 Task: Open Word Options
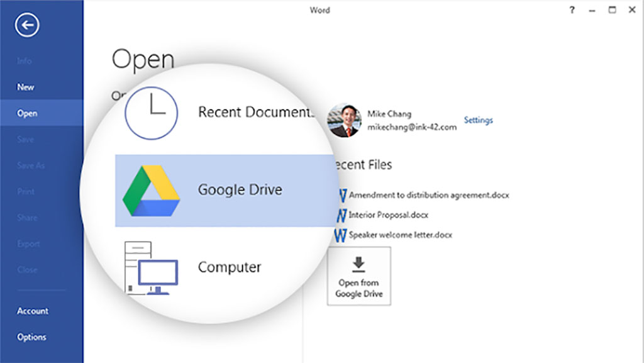31,337
